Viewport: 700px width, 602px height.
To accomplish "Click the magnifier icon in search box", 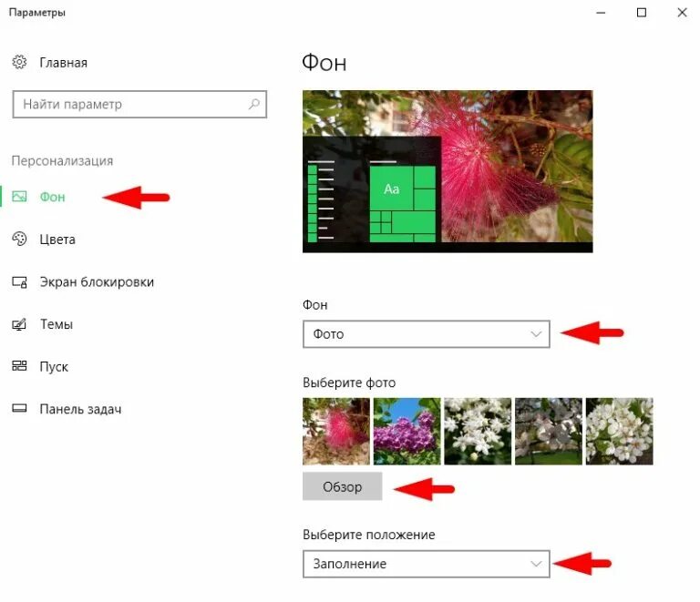I will (254, 105).
